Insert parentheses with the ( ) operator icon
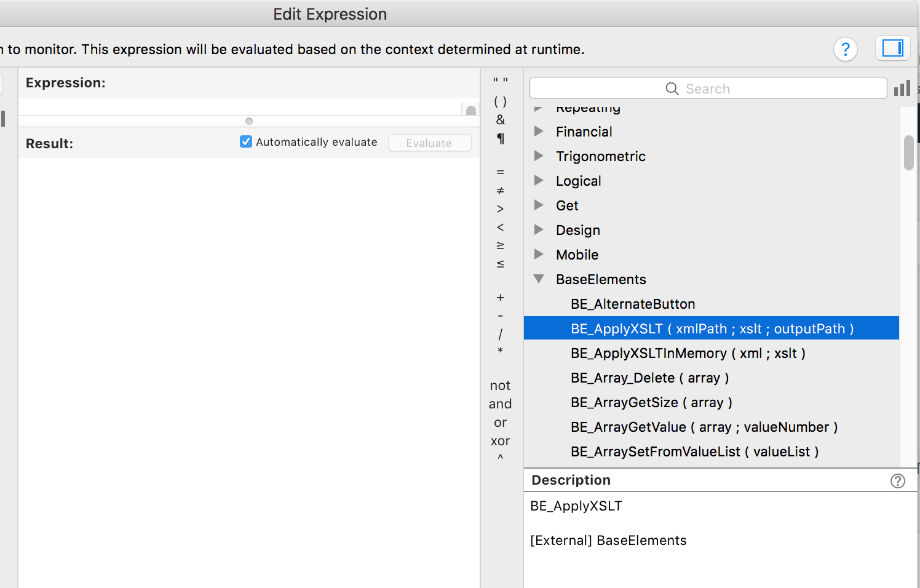The height and width of the screenshot is (588, 920). pyautogui.click(x=500, y=101)
